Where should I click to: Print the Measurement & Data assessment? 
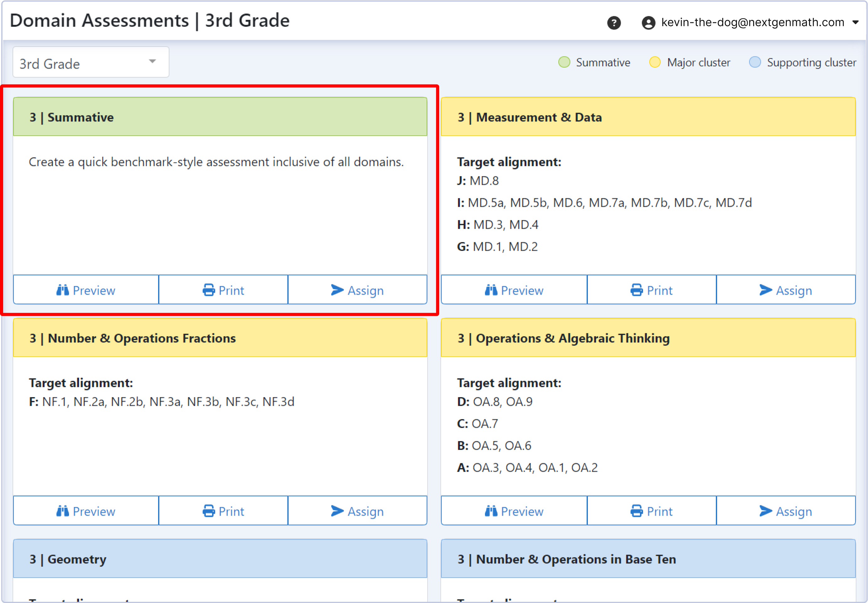point(652,290)
